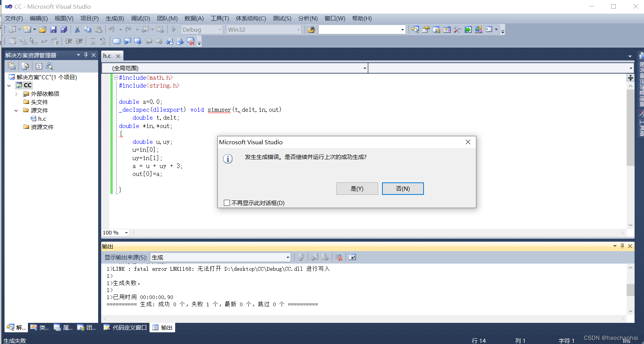
Task: Open Solution Explorer toolbar icon with magnifier
Action: [415, 29]
